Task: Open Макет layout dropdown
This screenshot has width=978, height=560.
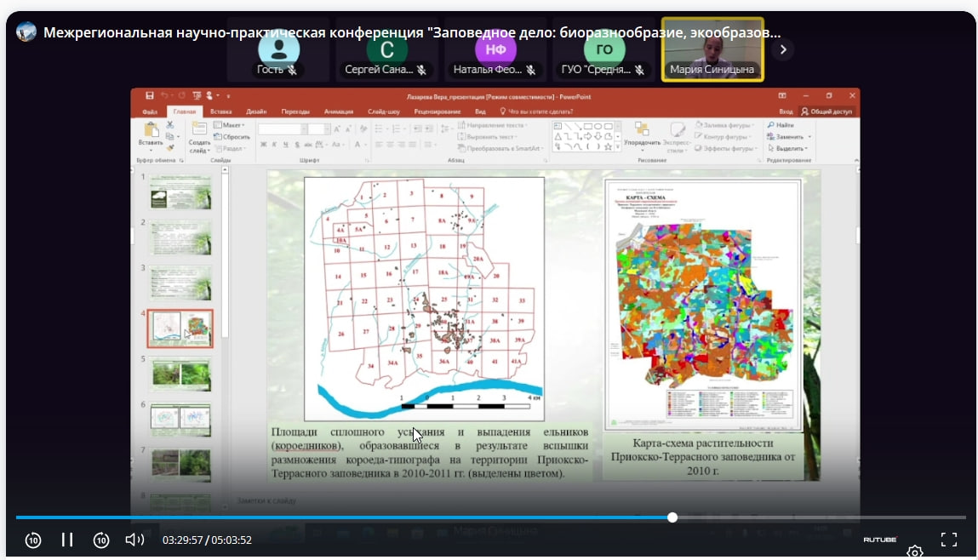Action: tap(230, 125)
